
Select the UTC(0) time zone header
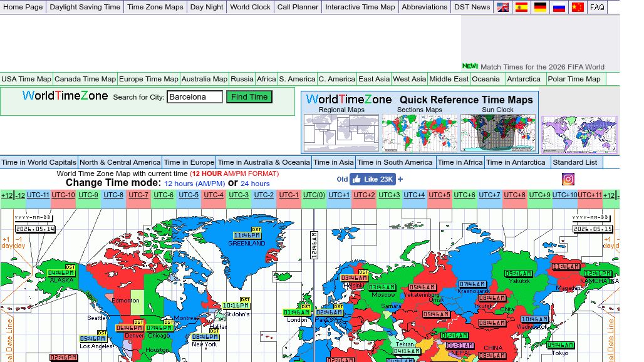click(x=314, y=195)
